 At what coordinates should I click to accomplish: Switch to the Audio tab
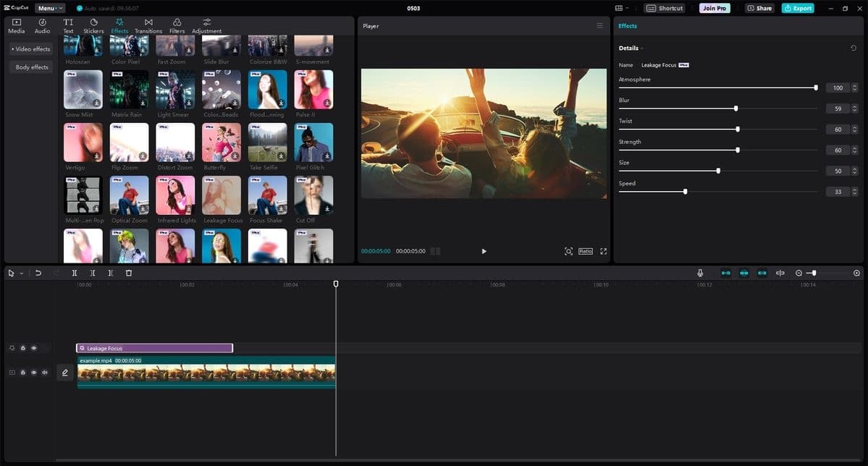42,26
